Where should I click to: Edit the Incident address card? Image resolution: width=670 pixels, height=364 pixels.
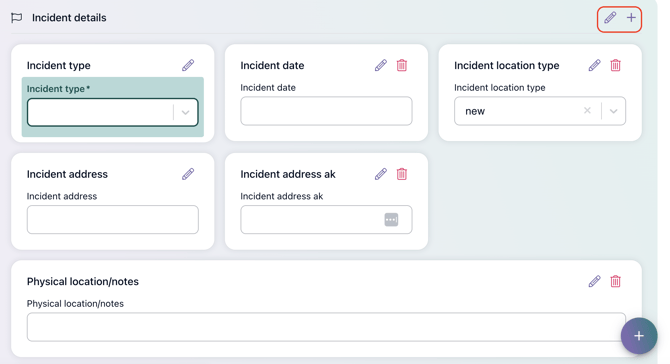tap(188, 174)
